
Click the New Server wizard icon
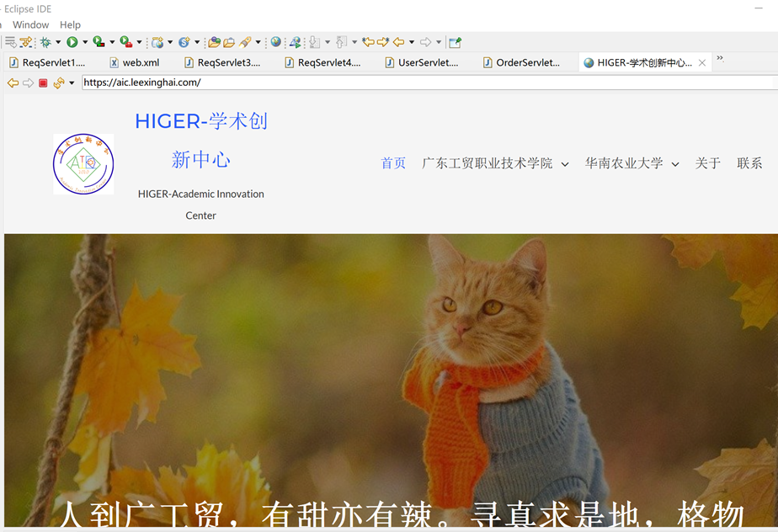157,42
